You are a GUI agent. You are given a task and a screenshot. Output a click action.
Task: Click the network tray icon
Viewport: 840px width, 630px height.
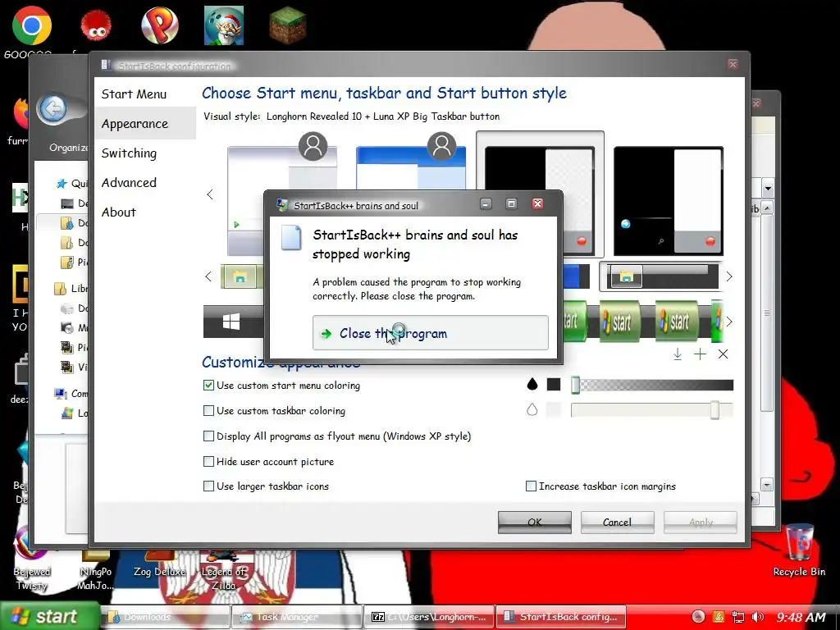(x=738, y=617)
